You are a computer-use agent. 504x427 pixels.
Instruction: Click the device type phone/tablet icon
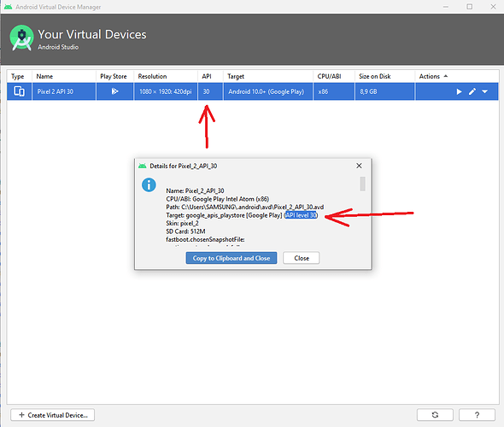coord(19,91)
